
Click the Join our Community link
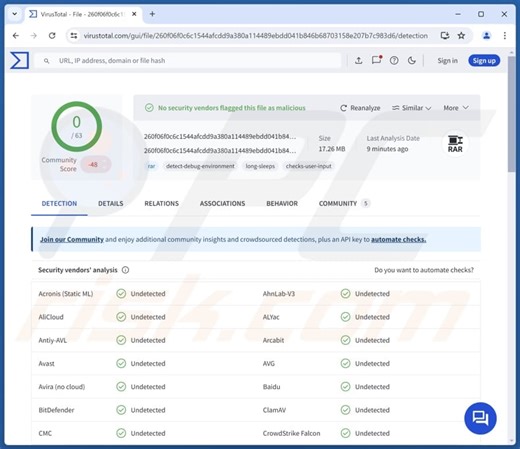(72, 239)
